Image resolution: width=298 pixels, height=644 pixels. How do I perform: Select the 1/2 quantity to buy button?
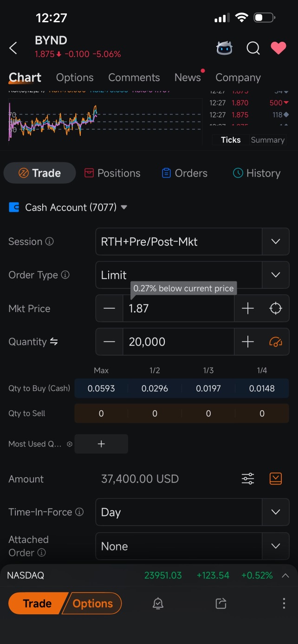tap(155, 389)
